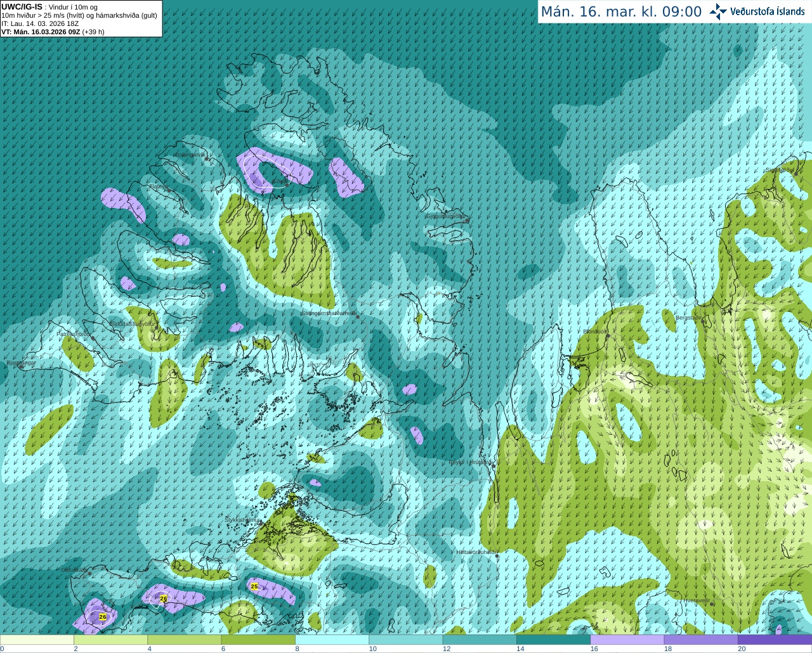Click legend scale number 18

click(668, 649)
